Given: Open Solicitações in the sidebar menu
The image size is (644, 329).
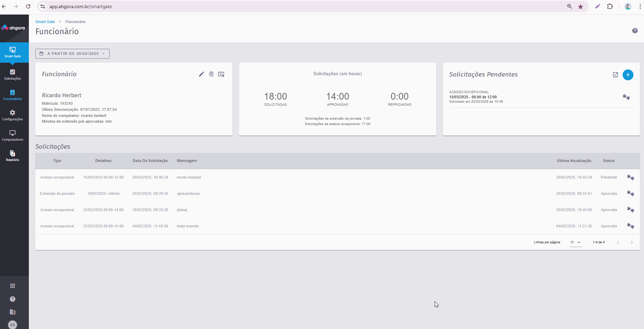Looking at the screenshot, I should [x=13, y=75].
